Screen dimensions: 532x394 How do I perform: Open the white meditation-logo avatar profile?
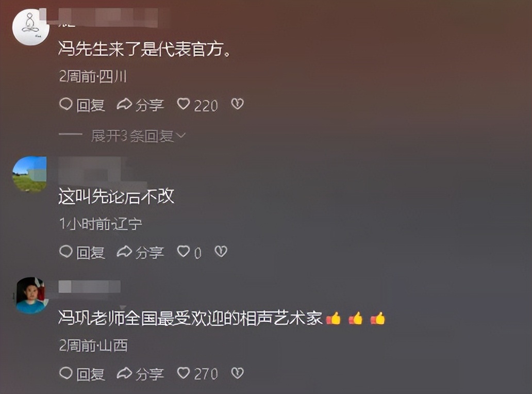pyautogui.click(x=30, y=27)
